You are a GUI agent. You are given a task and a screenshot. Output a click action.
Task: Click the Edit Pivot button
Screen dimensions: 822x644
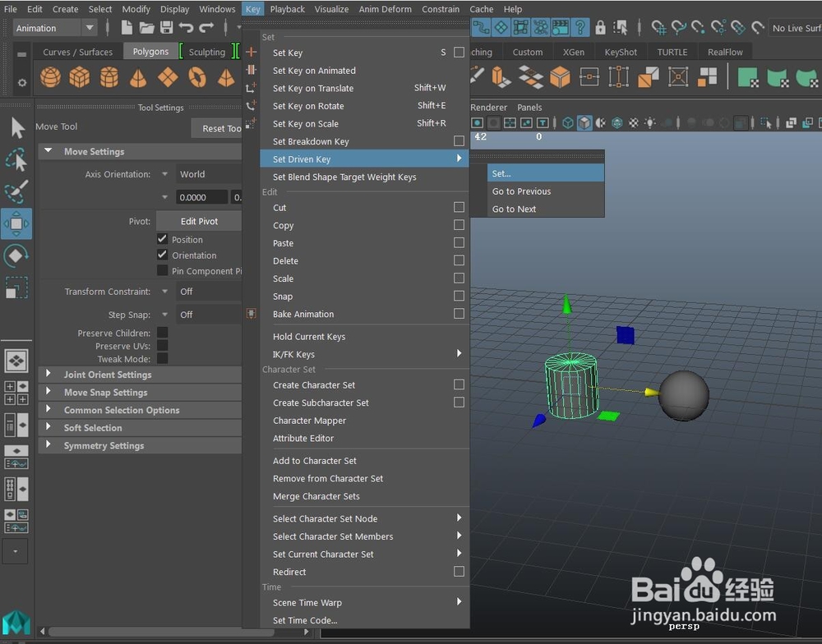pyautogui.click(x=199, y=221)
